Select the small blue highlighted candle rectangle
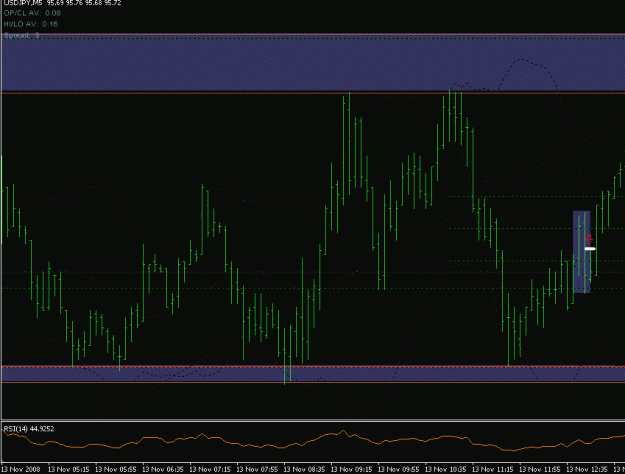Image resolution: width=625 pixels, height=474 pixels. 582,252
